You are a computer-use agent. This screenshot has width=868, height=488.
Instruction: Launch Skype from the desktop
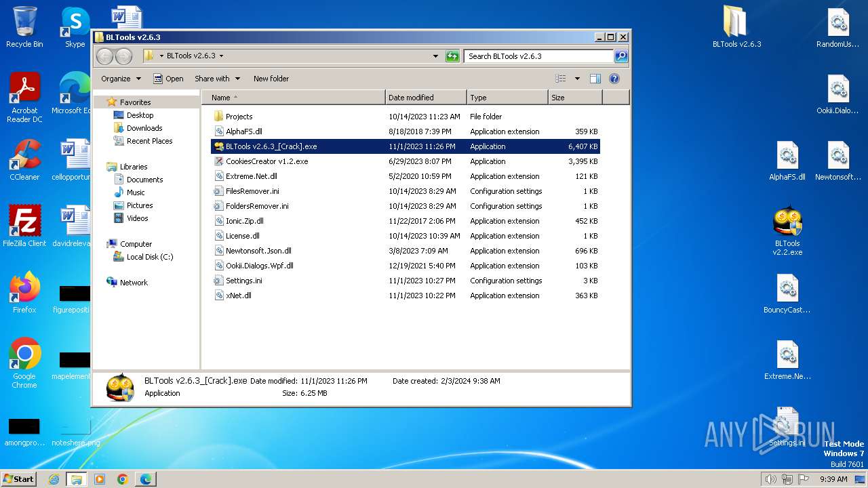(75, 27)
